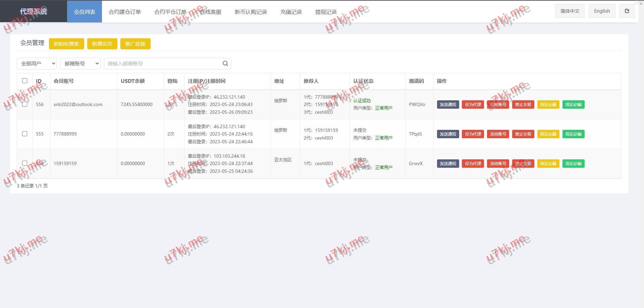Toggle the select-all checkbox in table header
The width and height of the screenshot is (644, 308).
pyautogui.click(x=24, y=81)
